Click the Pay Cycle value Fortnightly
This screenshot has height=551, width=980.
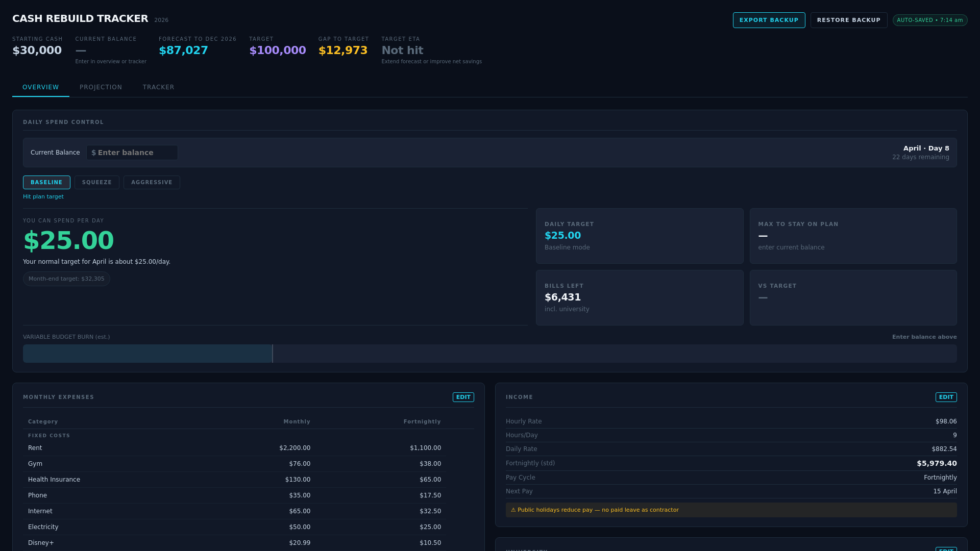(940, 478)
